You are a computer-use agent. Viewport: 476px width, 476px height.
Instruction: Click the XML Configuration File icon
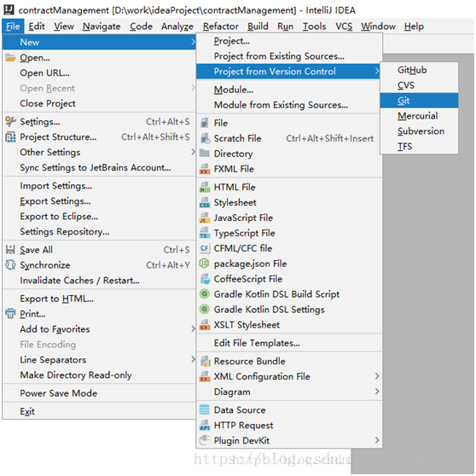(x=205, y=376)
